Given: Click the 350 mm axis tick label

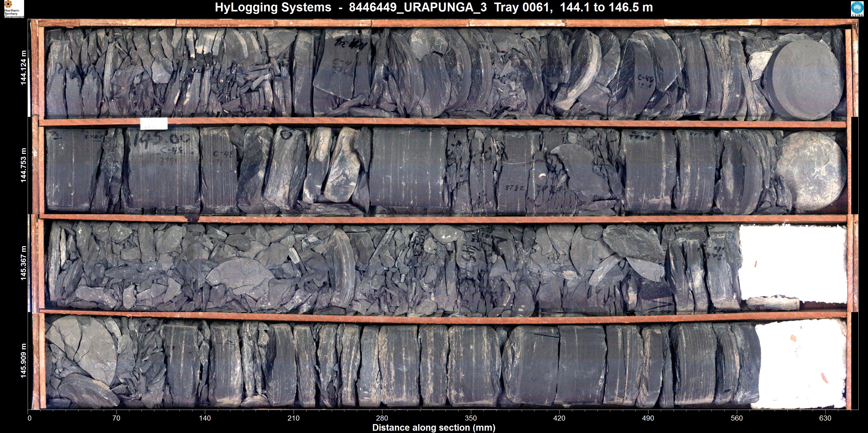Looking at the screenshot, I should click(x=471, y=418).
